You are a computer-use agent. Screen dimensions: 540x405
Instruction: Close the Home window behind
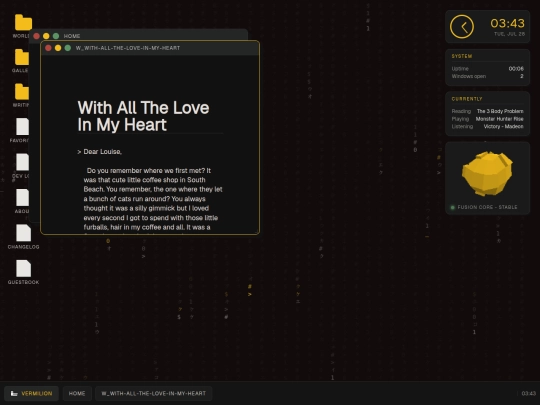[x=37, y=36]
